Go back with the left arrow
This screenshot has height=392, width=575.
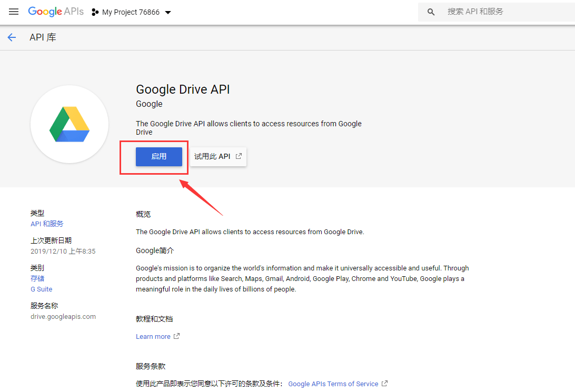tap(12, 37)
